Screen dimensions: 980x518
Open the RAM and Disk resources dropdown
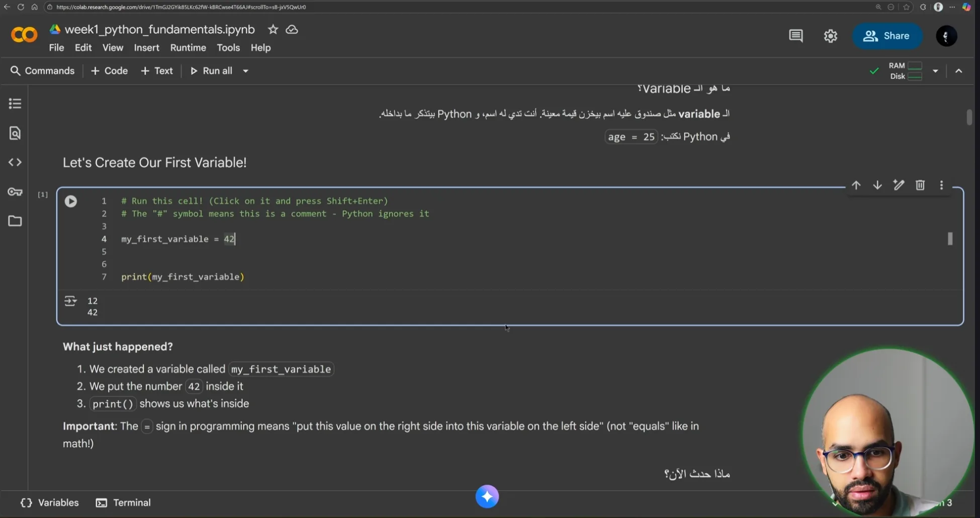[x=936, y=71]
